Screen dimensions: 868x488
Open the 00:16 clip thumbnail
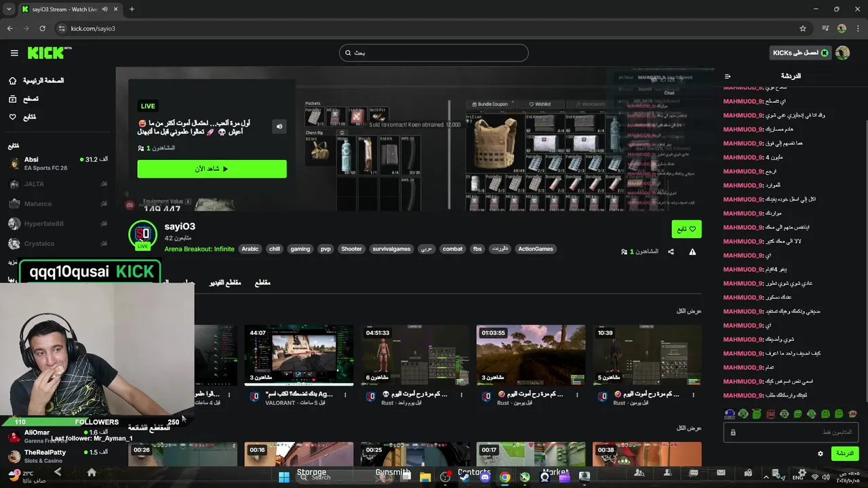pos(299,454)
